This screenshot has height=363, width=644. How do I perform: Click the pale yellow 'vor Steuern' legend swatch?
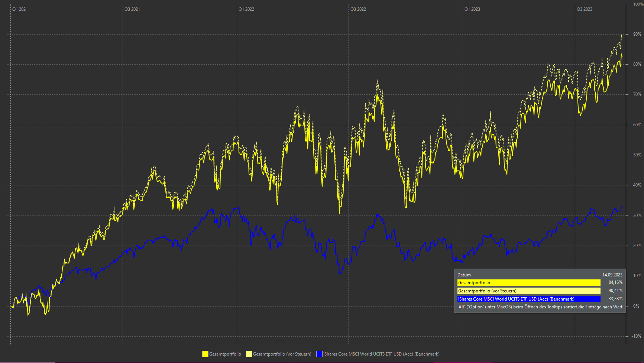[249, 354]
